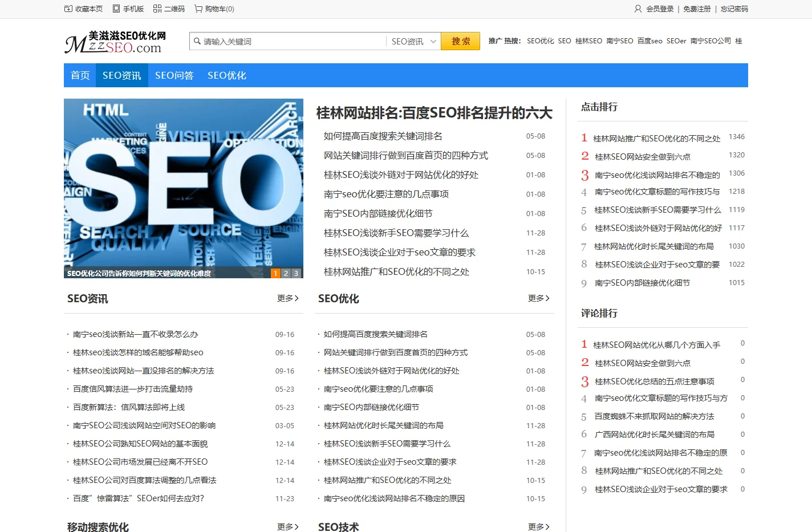Click the 收藏本页 bookmark icon

click(x=68, y=9)
